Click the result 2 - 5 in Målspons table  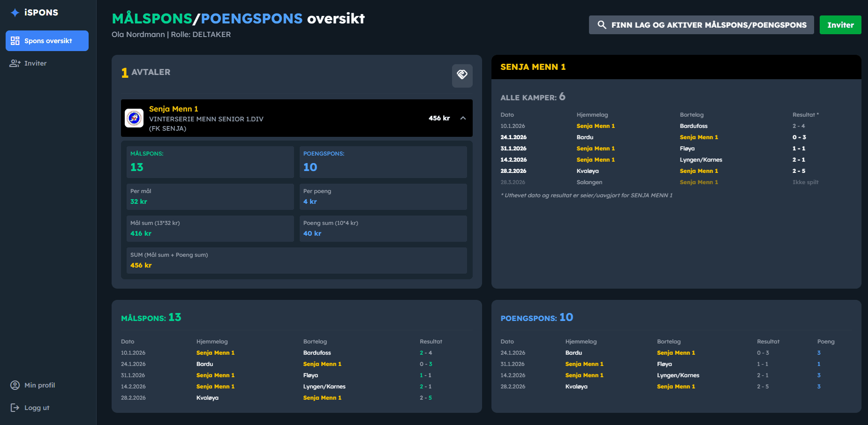point(425,397)
